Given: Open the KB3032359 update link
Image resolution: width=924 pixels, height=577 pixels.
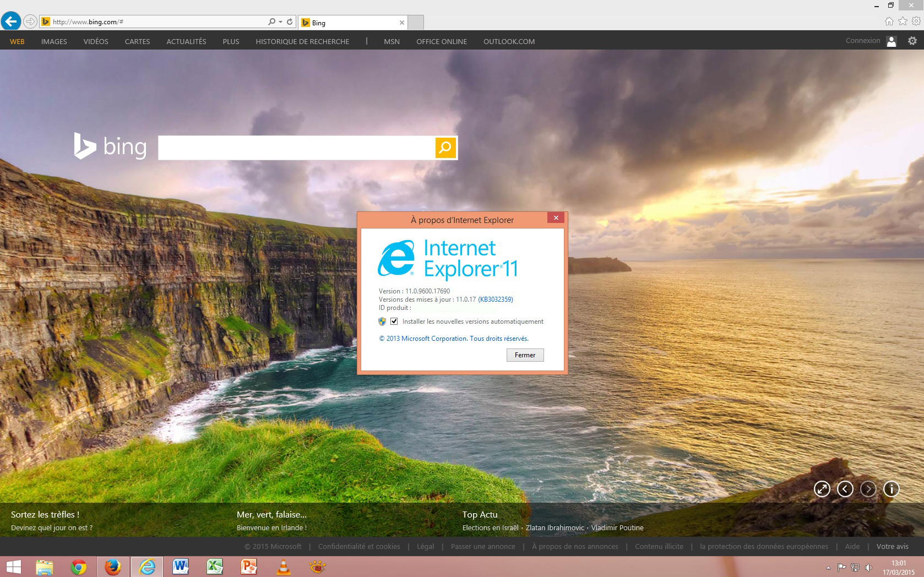Looking at the screenshot, I should coord(495,300).
